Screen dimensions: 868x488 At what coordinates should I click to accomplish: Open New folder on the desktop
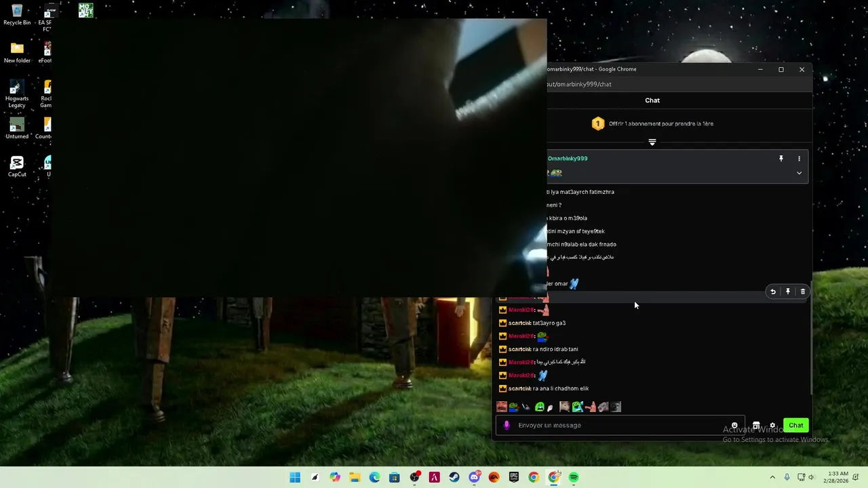pos(17,53)
